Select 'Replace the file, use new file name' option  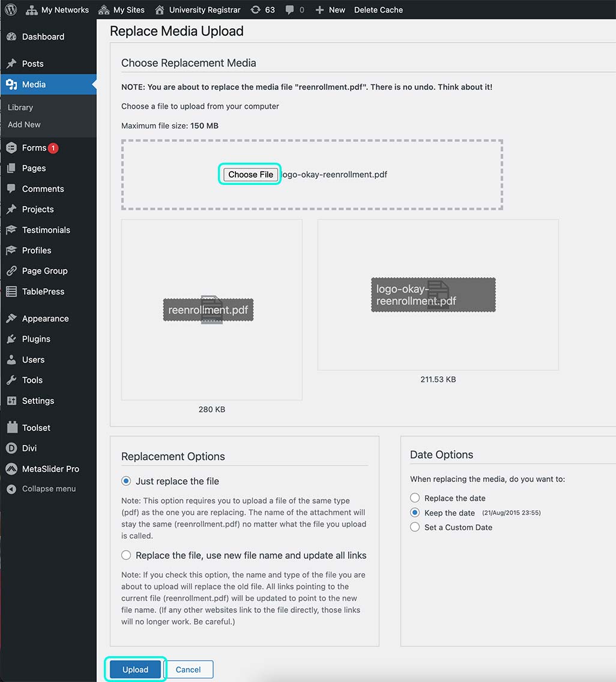click(126, 555)
